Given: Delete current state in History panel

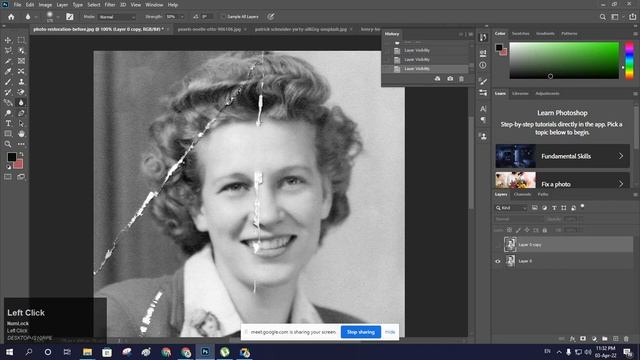Looking at the screenshot, I should pyautogui.click(x=462, y=78).
